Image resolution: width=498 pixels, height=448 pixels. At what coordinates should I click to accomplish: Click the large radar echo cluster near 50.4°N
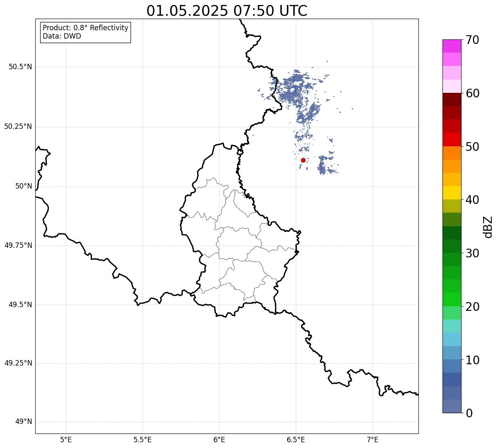point(293,88)
